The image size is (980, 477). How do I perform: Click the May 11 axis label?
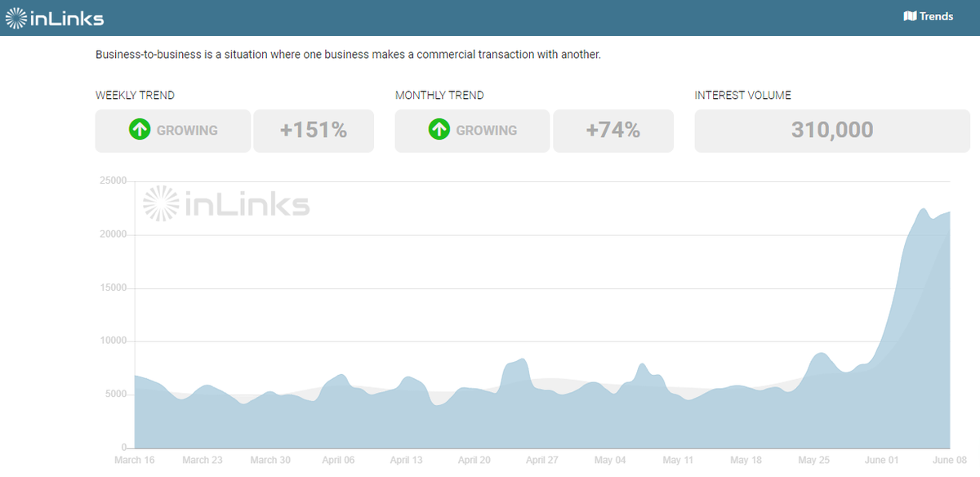[678, 461]
